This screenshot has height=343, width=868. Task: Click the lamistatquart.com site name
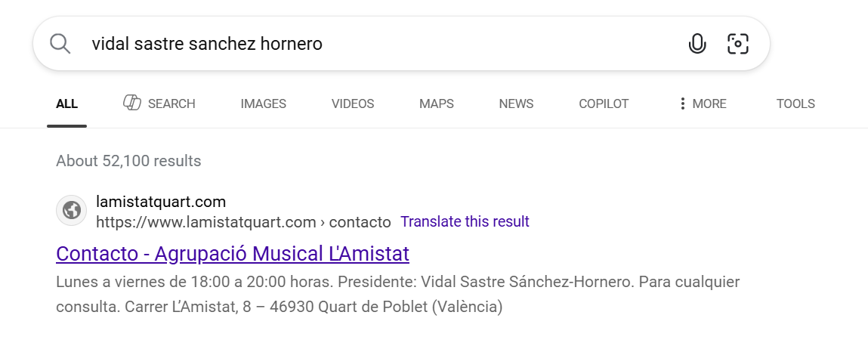(161, 202)
